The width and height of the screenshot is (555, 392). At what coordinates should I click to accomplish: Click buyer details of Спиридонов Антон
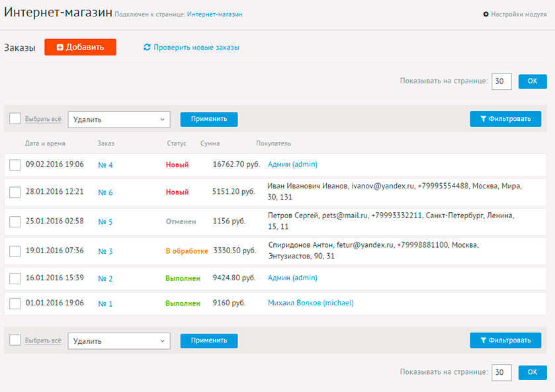(374, 251)
